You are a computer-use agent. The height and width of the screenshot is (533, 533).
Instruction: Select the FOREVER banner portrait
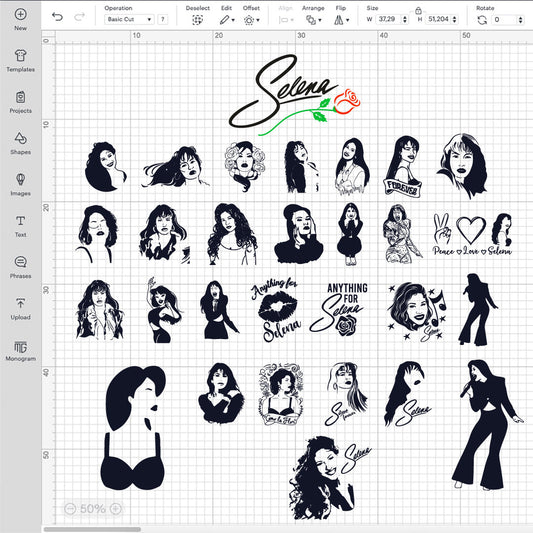[403, 166]
